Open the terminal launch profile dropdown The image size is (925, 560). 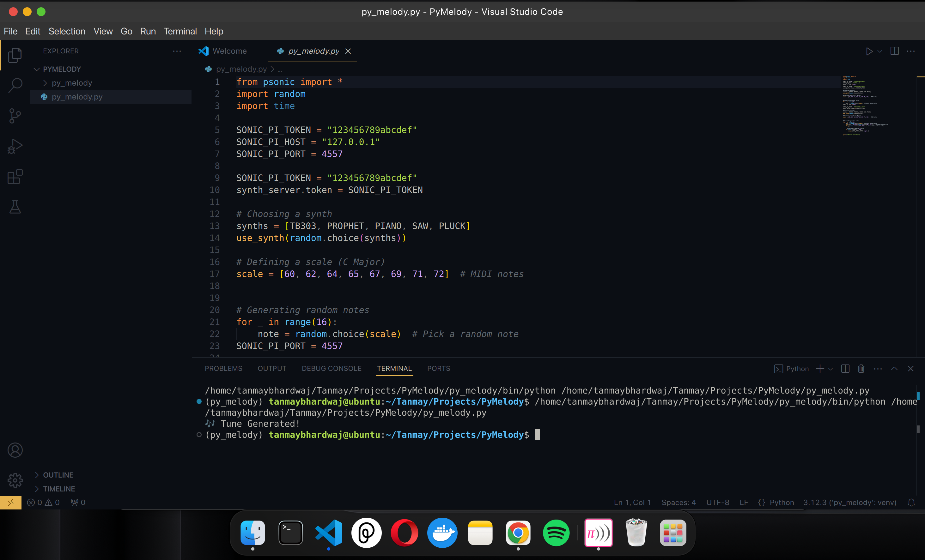831,369
